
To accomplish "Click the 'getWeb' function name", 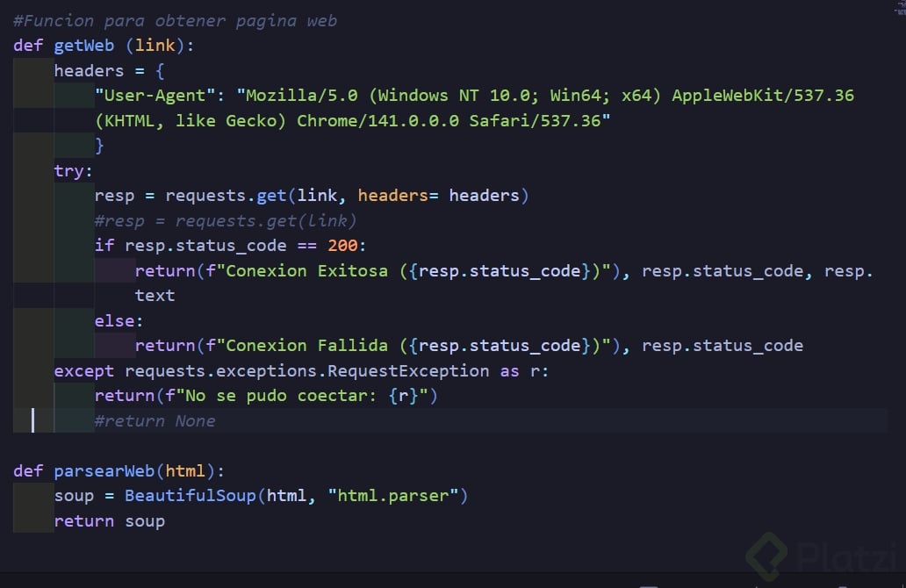I will click(x=84, y=46).
